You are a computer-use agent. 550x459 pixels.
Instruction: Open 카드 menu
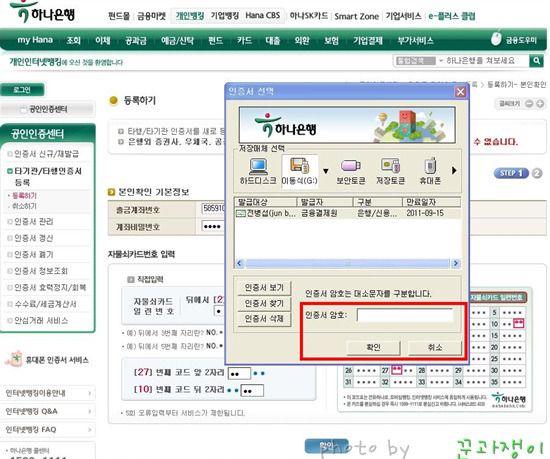[244, 41]
